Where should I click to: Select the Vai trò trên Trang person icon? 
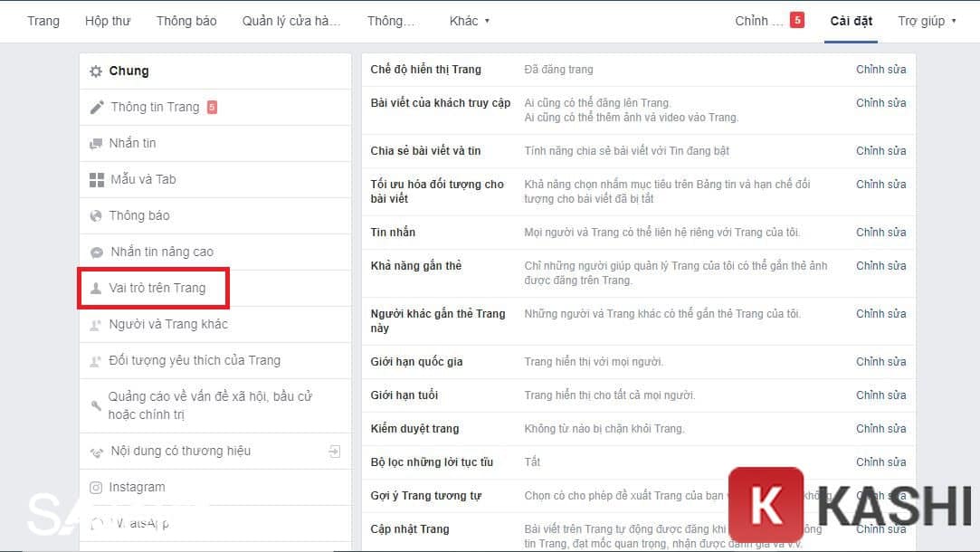(x=97, y=288)
